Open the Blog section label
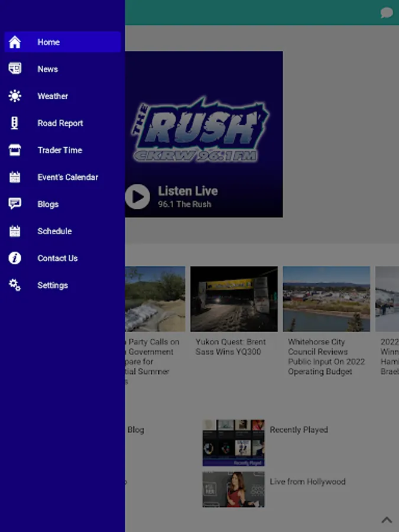This screenshot has height=532, width=399. click(136, 430)
